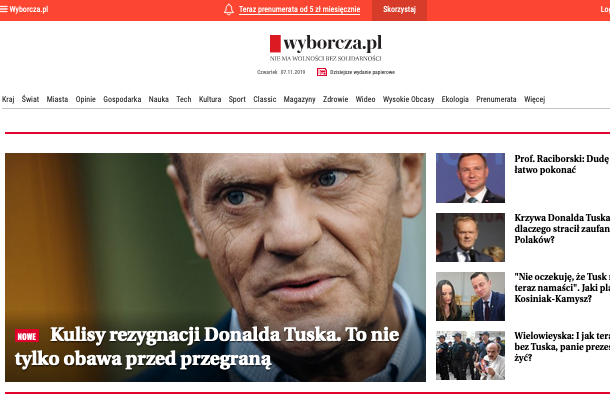The height and width of the screenshot is (407, 610).
Task: Open the Kosiniak-Kamysz article thumbnail
Action: [470, 296]
